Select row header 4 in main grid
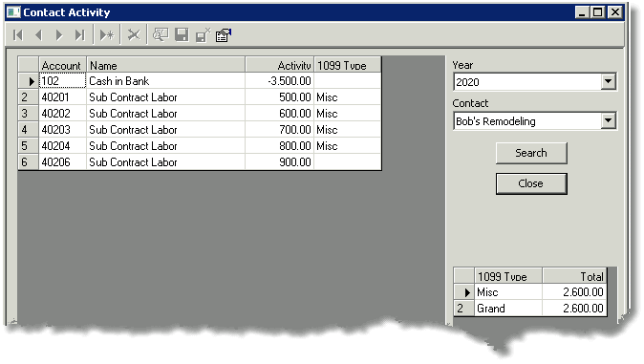644x364 pixels. [29, 130]
